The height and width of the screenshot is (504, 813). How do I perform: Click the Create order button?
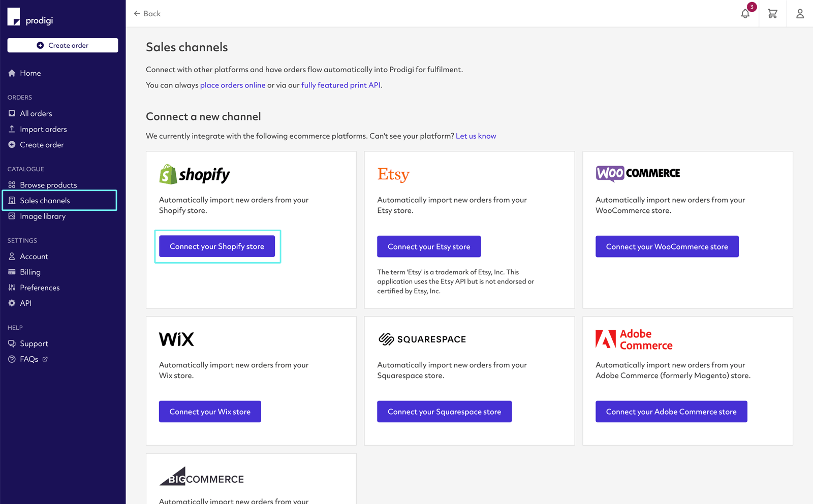62,45
